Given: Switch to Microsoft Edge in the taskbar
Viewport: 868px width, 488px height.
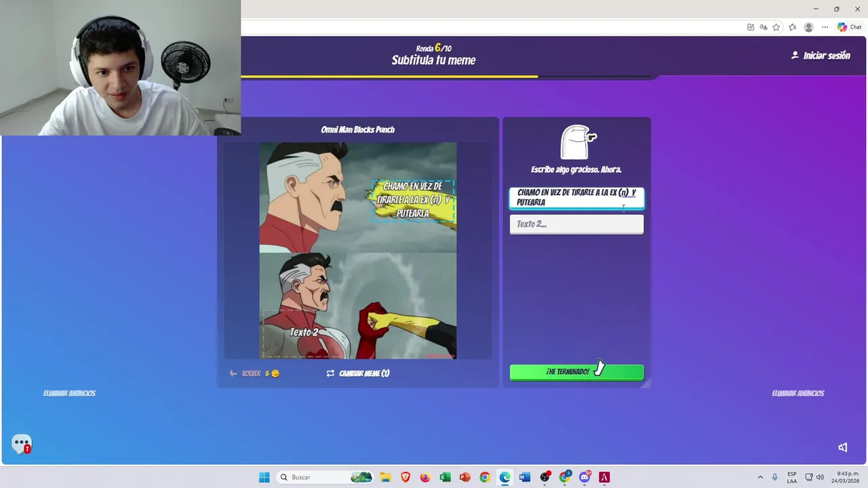Looking at the screenshot, I should coord(505,477).
